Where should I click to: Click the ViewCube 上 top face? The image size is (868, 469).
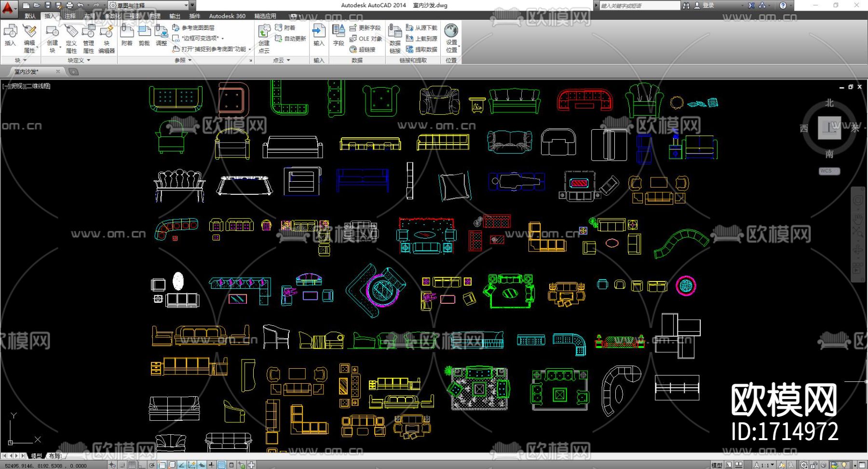point(829,128)
